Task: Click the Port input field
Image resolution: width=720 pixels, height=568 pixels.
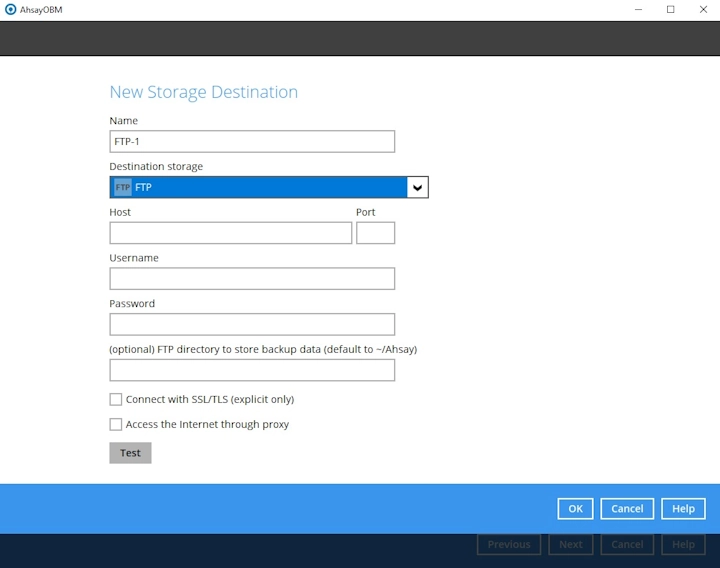Action: (375, 233)
